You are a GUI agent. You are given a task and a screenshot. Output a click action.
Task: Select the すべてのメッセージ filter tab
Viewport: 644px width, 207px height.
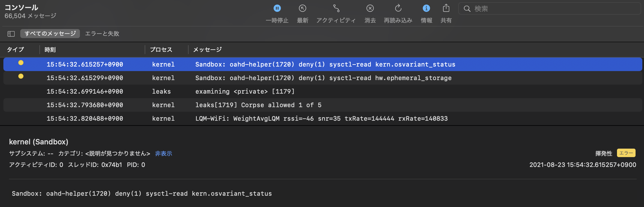(50, 34)
